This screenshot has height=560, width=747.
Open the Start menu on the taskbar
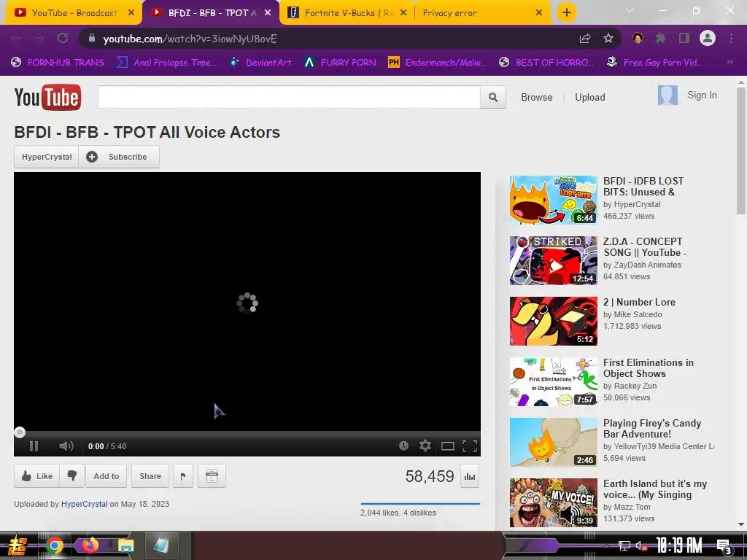point(18,545)
